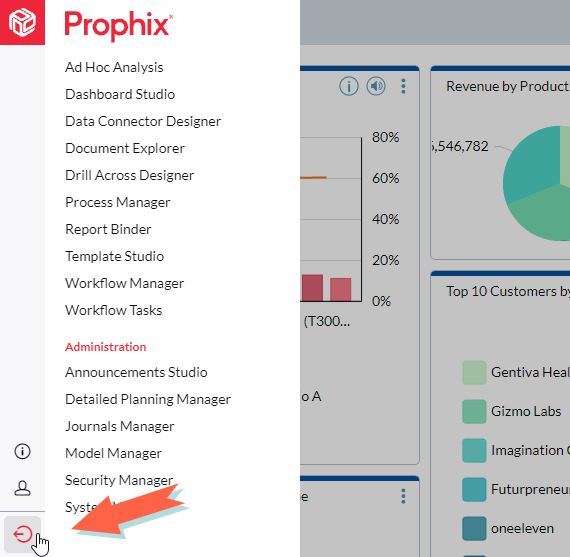Click the speaker announcement icon on chart
The height and width of the screenshot is (557, 570).
[x=376, y=86]
